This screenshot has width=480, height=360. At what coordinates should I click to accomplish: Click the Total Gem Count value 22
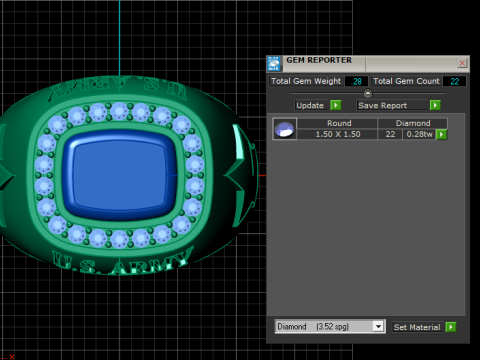(454, 81)
